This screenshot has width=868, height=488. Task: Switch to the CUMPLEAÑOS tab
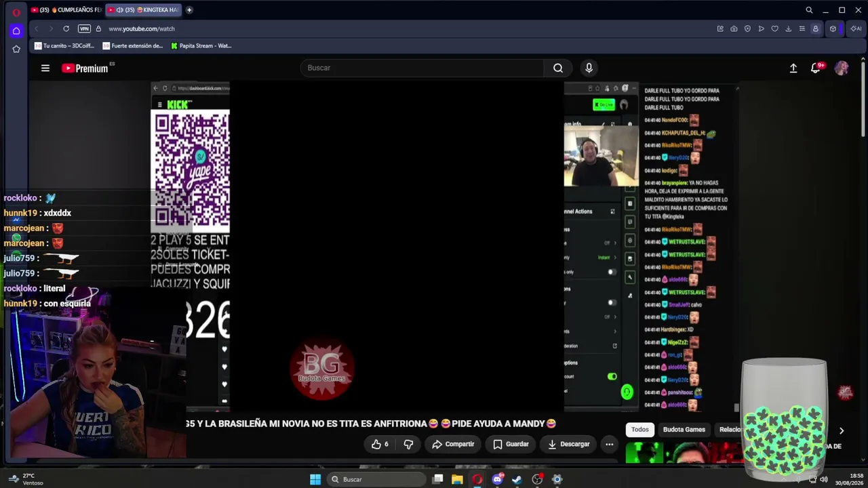(66, 10)
